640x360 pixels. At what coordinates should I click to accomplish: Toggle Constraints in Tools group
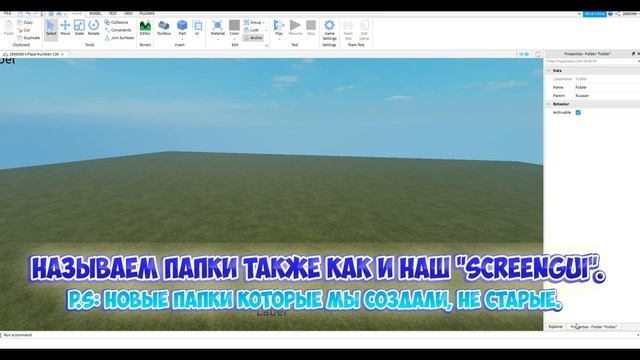click(x=118, y=30)
